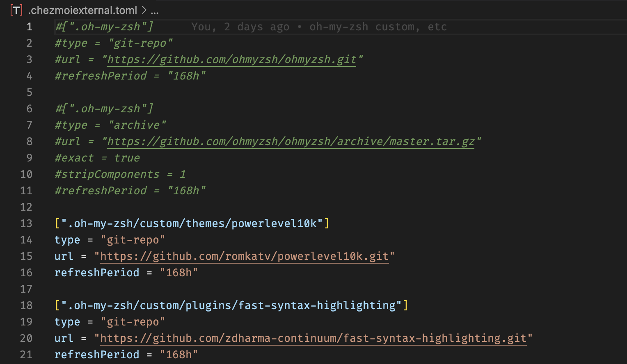This screenshot has width=627, height=364.
Task: Click '#type = "git-repo"' on line 2
Action: [x=114, y=43]
